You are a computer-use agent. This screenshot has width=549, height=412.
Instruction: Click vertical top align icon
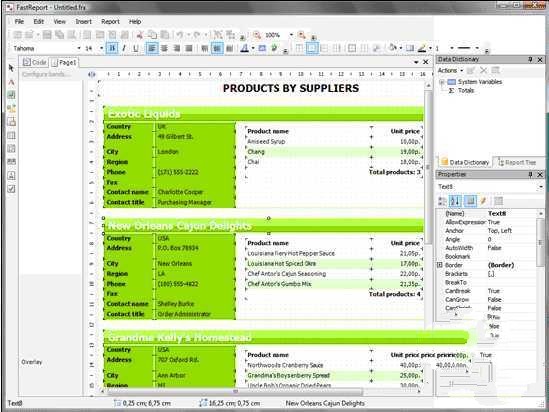[x=205, y=48]
